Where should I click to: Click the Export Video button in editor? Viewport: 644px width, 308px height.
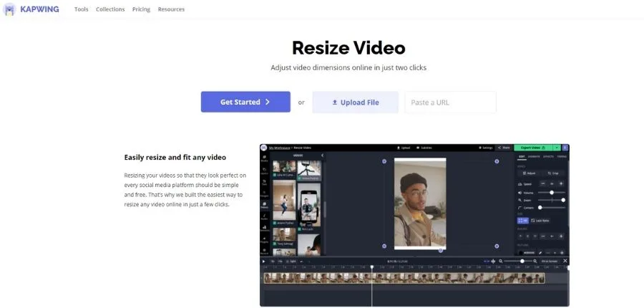click(x=532, y=148)
